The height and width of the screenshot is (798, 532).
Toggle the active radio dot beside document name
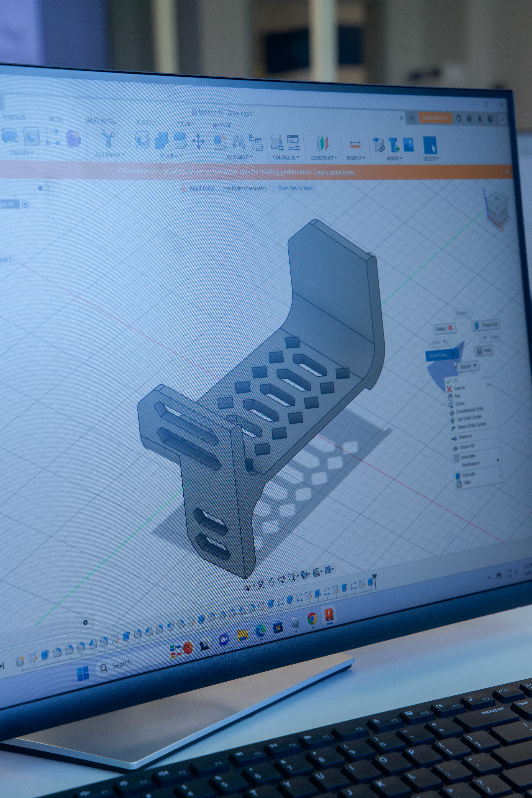click(x=25, y=204)
